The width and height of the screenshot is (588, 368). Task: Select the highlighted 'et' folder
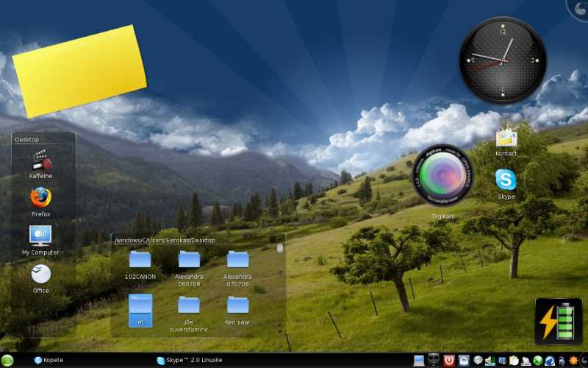click(x=140, y=311)
